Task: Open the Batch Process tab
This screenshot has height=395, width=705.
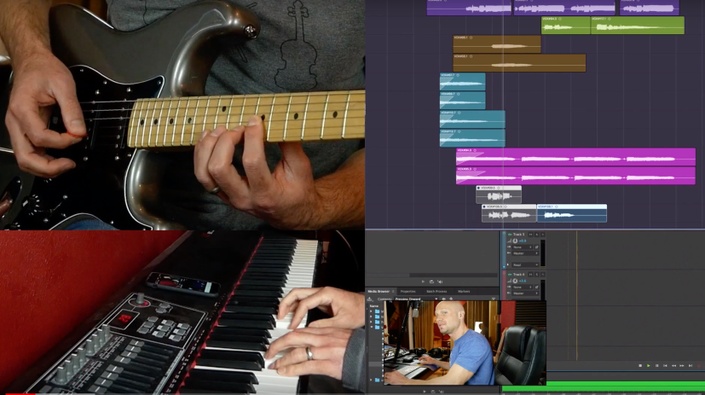Action: [x=436, y=292]
